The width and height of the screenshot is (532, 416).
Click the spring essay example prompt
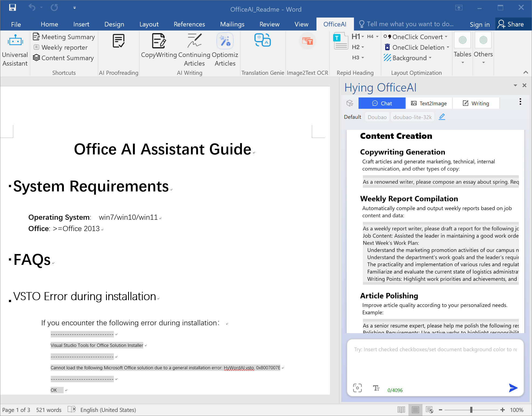pos(441,182)
